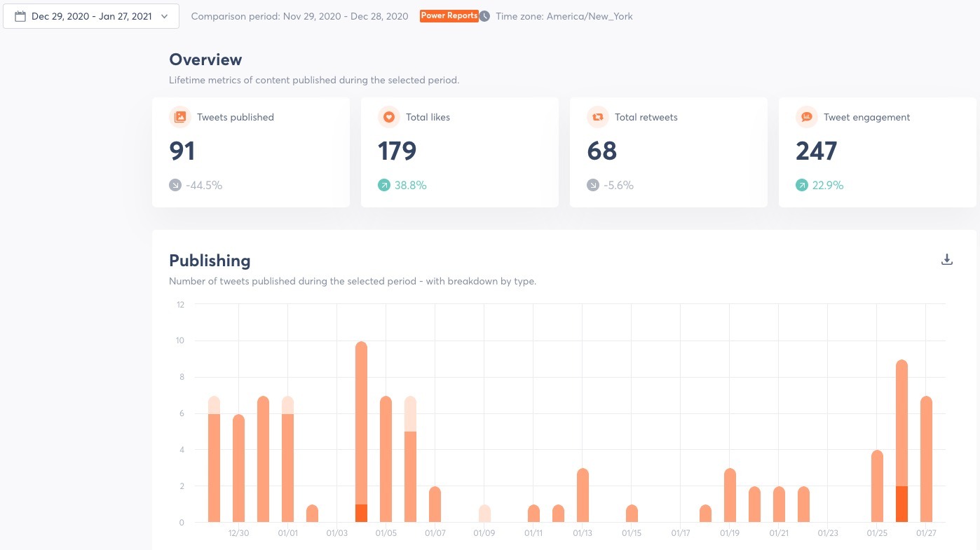Click the bar at 01/07
Viewport: 980px width, 550px height.
(x=435, y=504)
